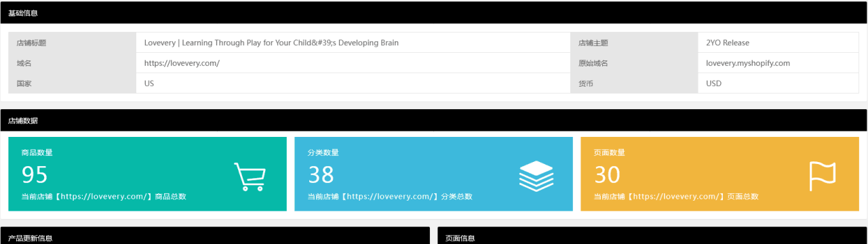
Task: Click the 域名 label cell
Action: tap(72, 63)
